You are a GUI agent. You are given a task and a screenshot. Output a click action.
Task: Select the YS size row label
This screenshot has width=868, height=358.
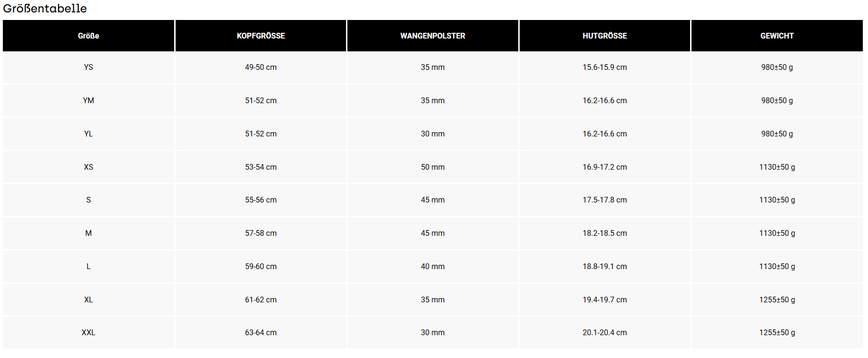point(89,67)
